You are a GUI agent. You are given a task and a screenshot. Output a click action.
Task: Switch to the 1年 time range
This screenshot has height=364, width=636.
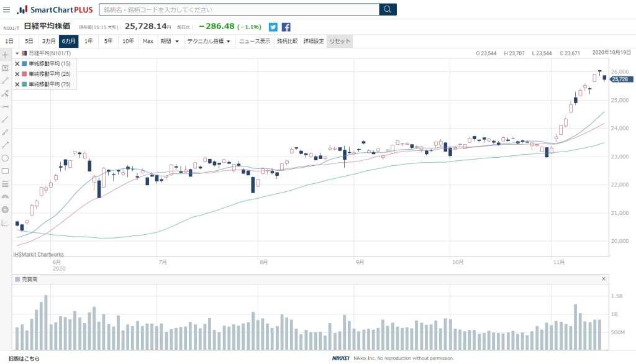89,42
